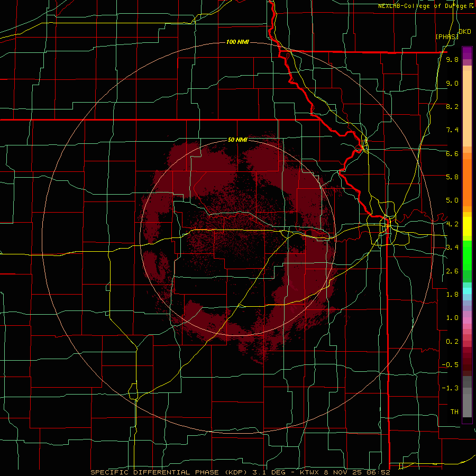The height and width of the screenshot is (476, 476).
Task: Click the 9.8 value on the scale
Action: tap(452, 59)
